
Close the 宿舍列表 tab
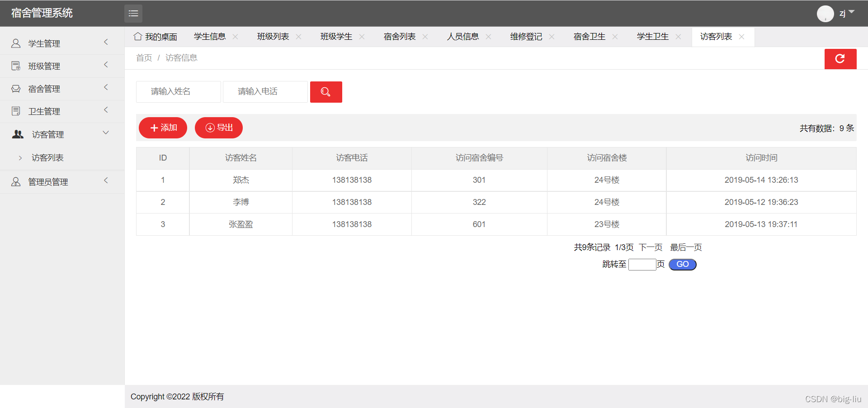[x=425, y=37]
